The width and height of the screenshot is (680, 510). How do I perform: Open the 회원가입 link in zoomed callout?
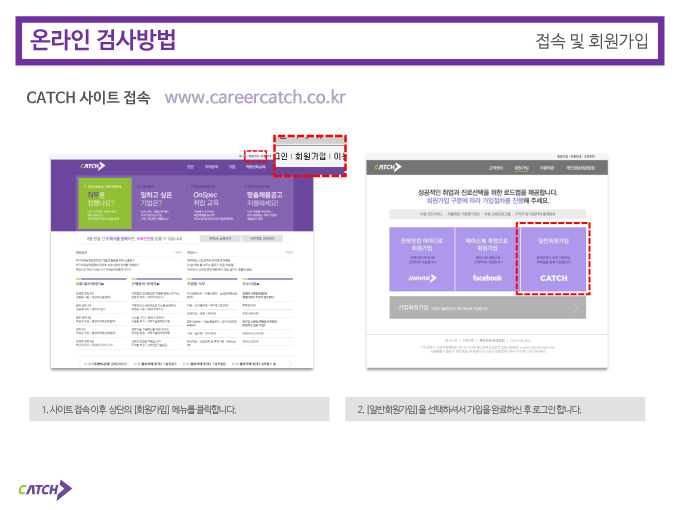(310, 156)
